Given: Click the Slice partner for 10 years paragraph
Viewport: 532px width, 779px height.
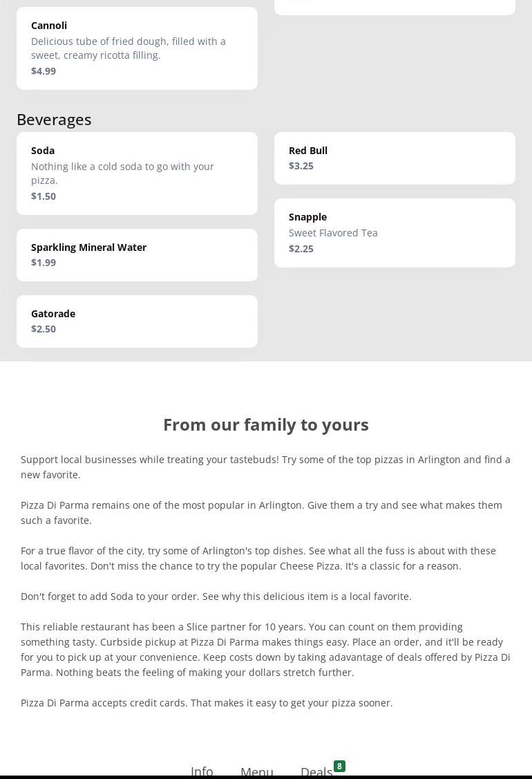Looking at the screenshot, I should click(x=265, y=649).
